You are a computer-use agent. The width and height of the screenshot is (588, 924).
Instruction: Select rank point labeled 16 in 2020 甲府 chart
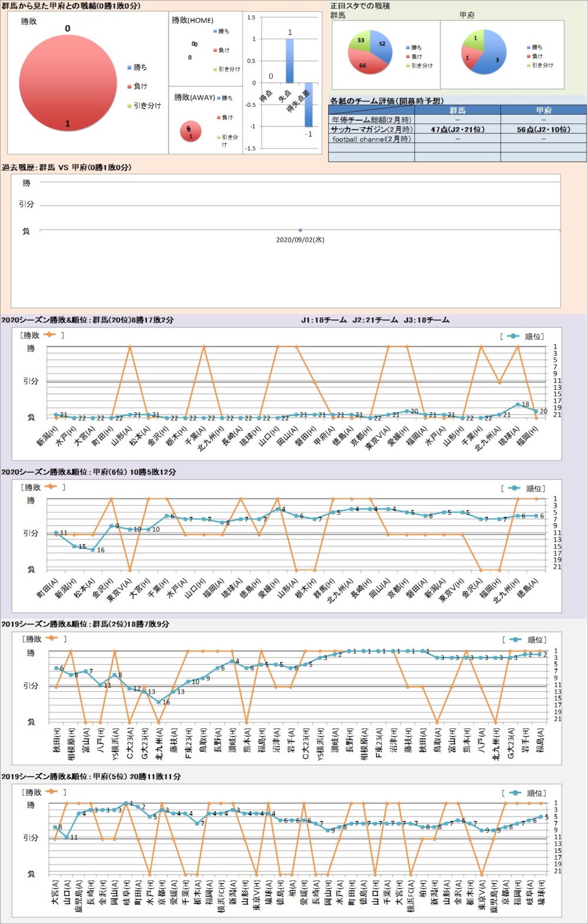coord(92,549)
